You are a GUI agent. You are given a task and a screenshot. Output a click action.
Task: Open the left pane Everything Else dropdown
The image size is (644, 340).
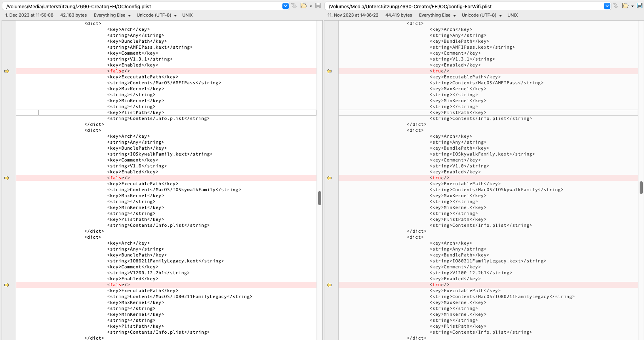112,15
